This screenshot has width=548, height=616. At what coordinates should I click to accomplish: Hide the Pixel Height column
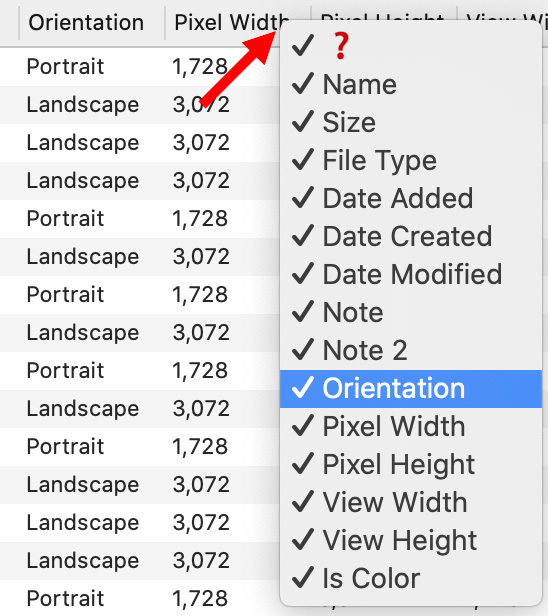411,465
